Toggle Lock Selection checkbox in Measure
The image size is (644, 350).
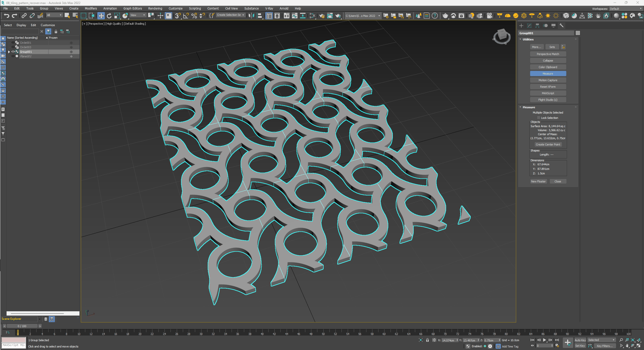pyautogui.click(x=539, y=118)
